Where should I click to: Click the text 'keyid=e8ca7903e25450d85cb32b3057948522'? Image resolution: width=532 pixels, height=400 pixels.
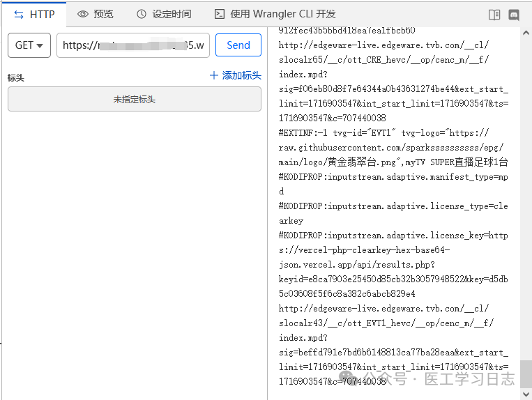click(x=372, y=279)
